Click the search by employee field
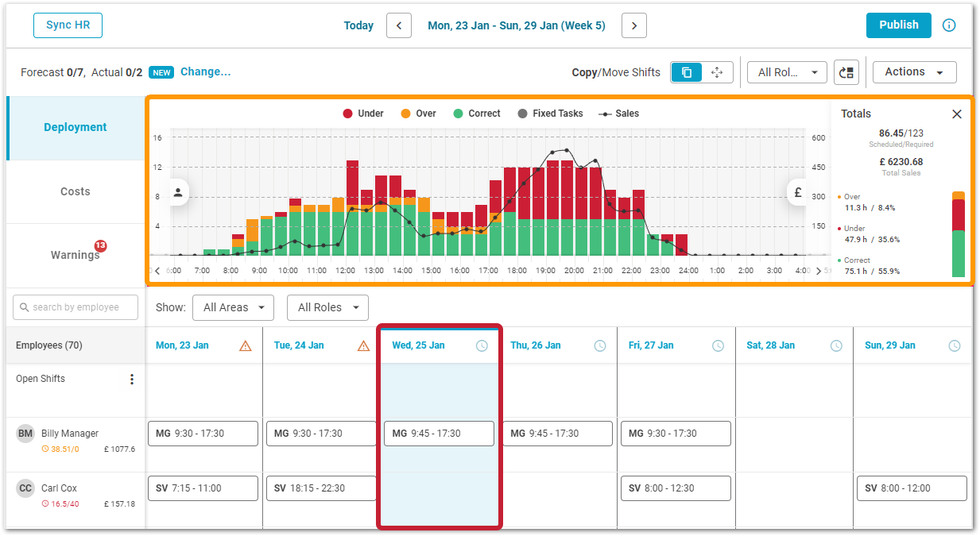This screenshot has height=536, width=980. [76, 307]
